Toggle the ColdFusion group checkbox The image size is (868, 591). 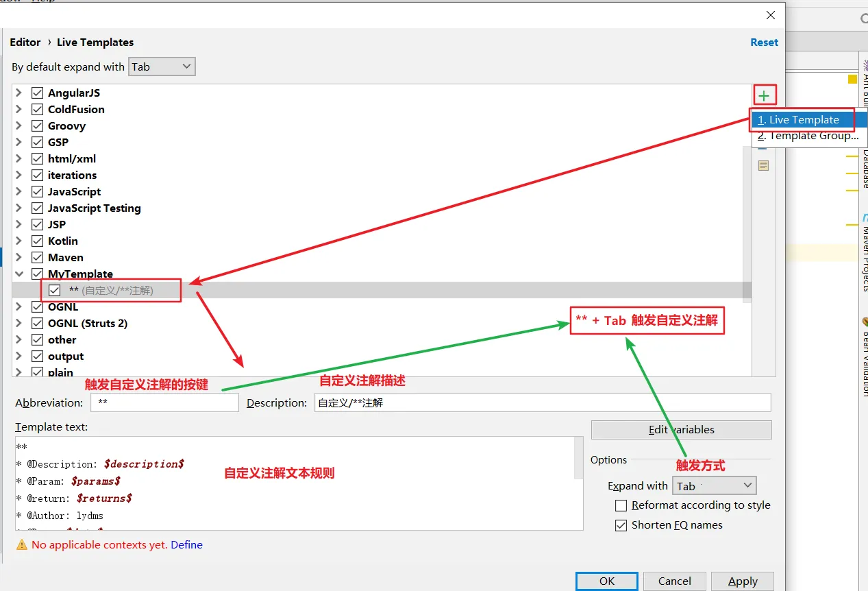38,109
